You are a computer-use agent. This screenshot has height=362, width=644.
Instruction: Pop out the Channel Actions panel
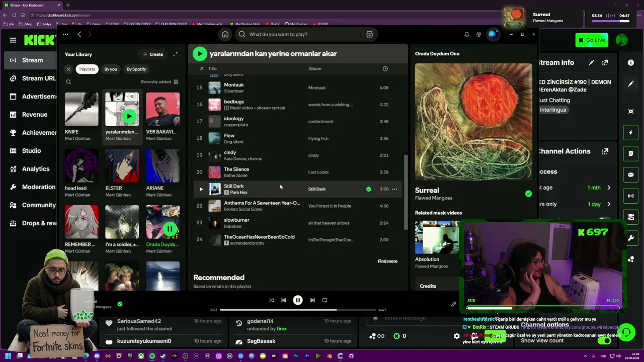click(x=605, y=151)
